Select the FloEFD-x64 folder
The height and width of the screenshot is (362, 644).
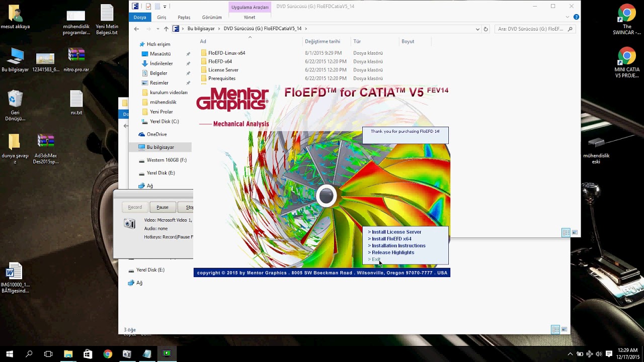pos(220,61)
